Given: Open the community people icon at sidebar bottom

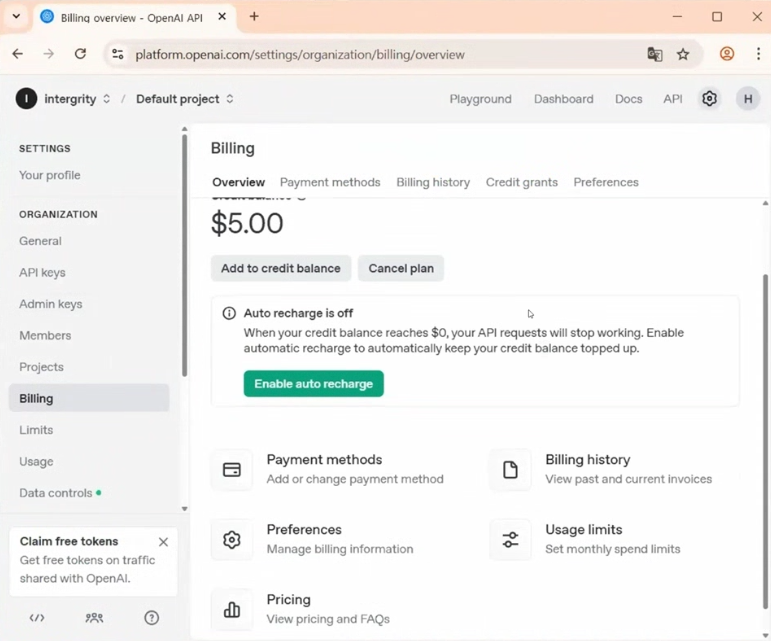Looking at the screenshot, I should [x=94, y=618].
